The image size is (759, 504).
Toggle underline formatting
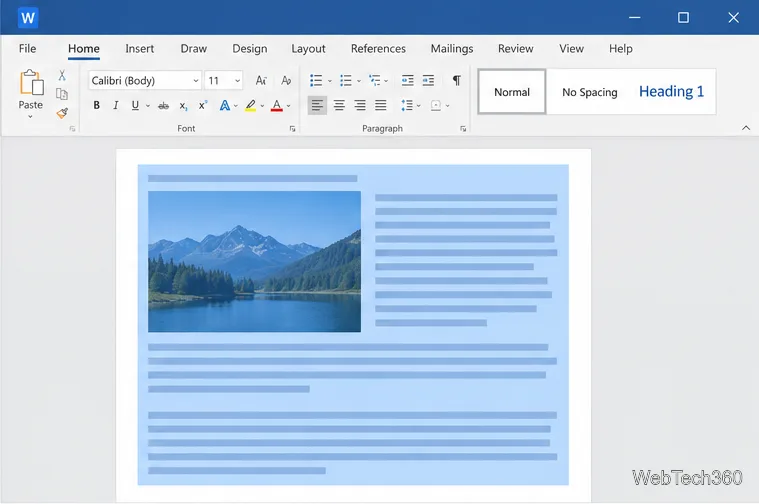point(135,105)
